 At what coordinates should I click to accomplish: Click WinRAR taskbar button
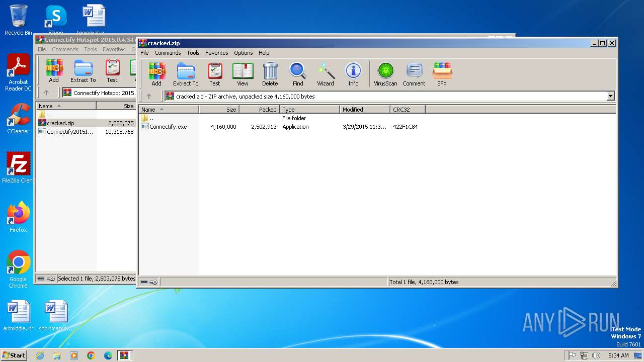tap(124, 355)
